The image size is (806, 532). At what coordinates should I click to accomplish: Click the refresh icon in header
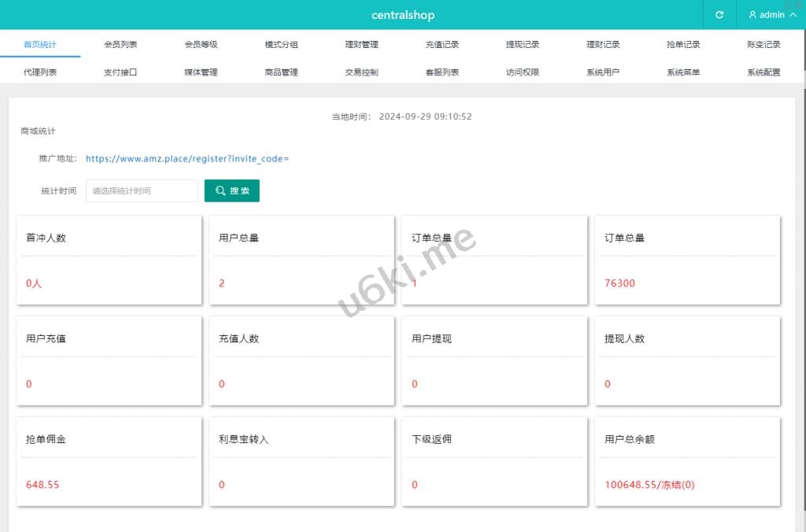click(x=719, y=15)
